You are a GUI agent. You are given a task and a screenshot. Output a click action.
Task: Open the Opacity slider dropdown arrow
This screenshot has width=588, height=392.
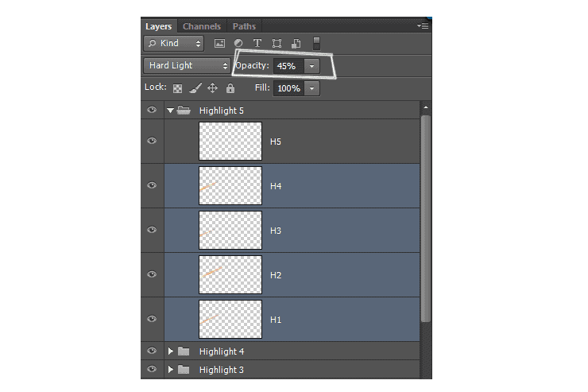[311, 66]
